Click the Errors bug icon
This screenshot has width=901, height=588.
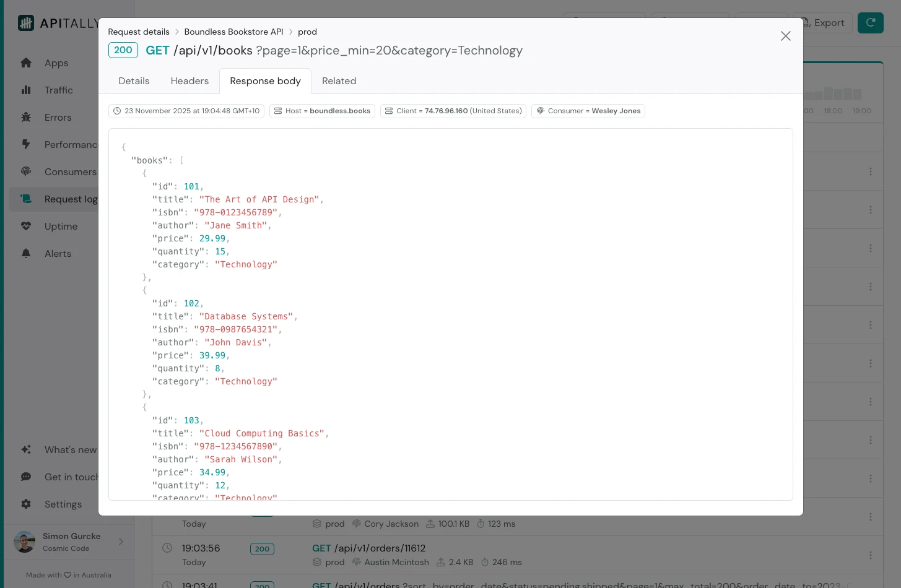coord(26,118)
